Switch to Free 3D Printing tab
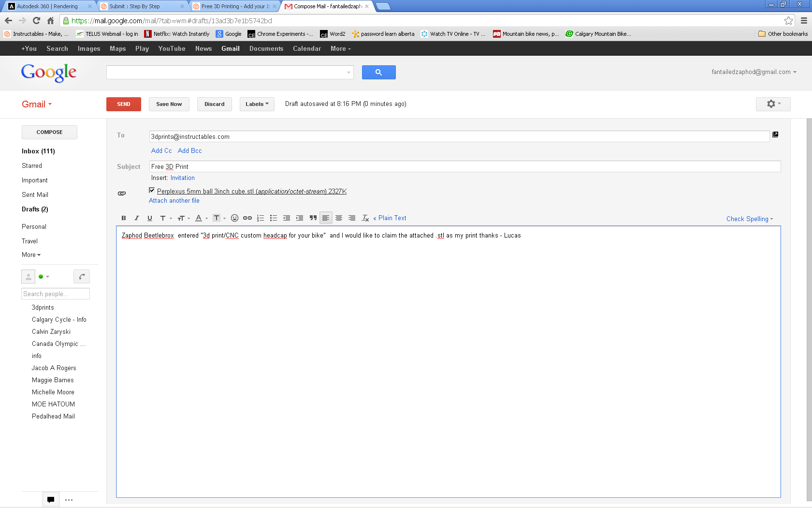 (x=235, y=6)
